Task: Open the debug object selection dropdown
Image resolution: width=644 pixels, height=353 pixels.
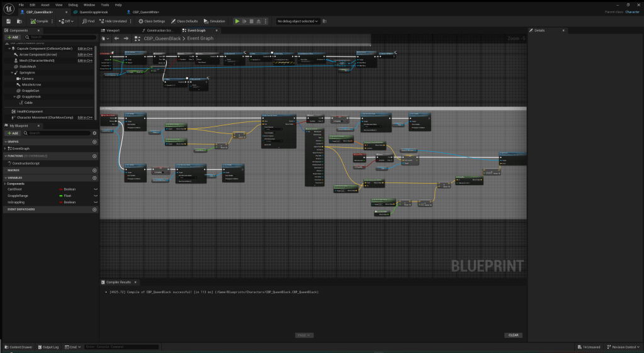Action: tap(298, 21)
